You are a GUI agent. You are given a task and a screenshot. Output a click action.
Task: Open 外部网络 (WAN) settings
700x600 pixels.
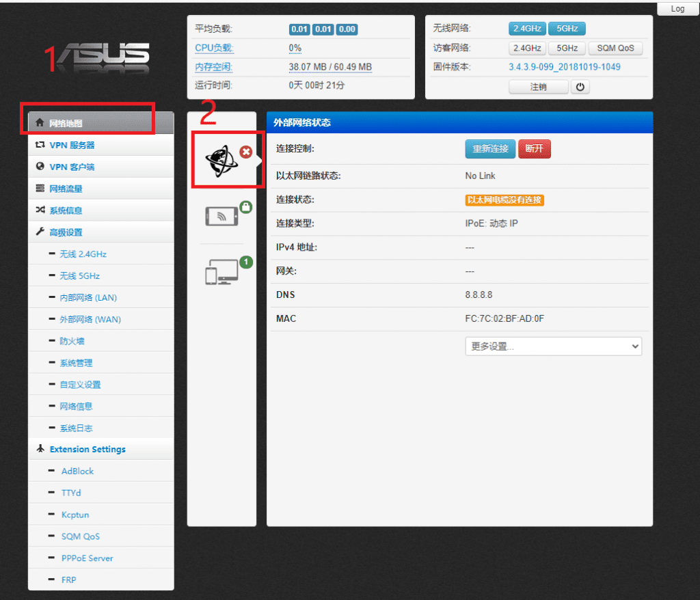[x=101, y=319]
